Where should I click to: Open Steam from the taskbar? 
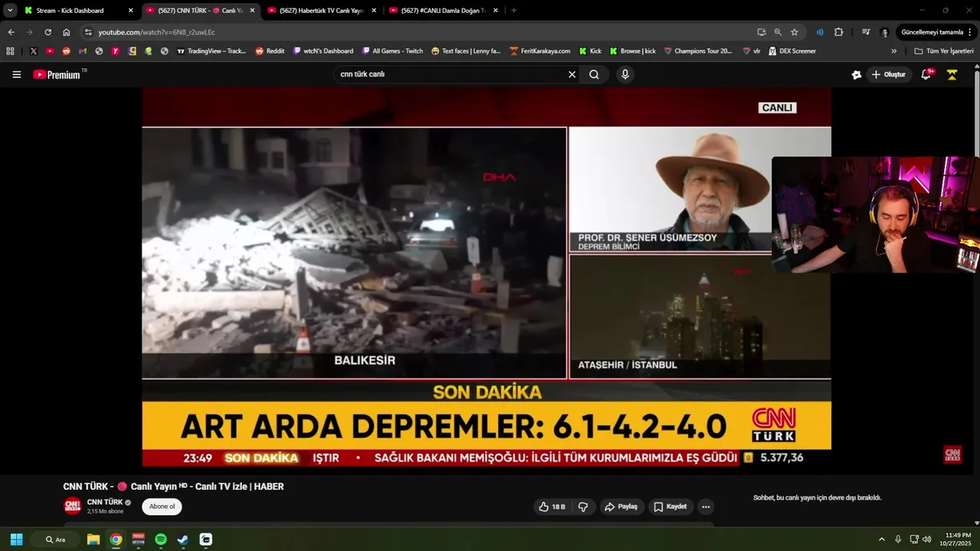click(x=183, y=540)
